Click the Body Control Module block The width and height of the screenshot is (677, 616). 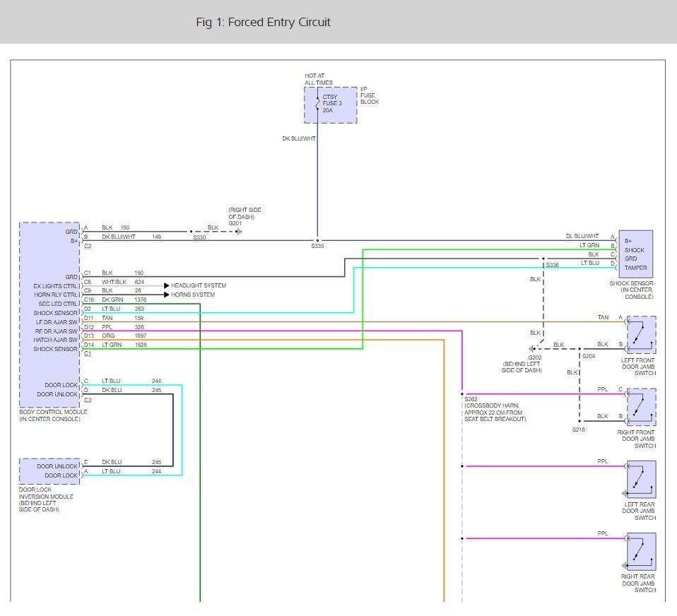pyautogui.click(x=49, y=314)
